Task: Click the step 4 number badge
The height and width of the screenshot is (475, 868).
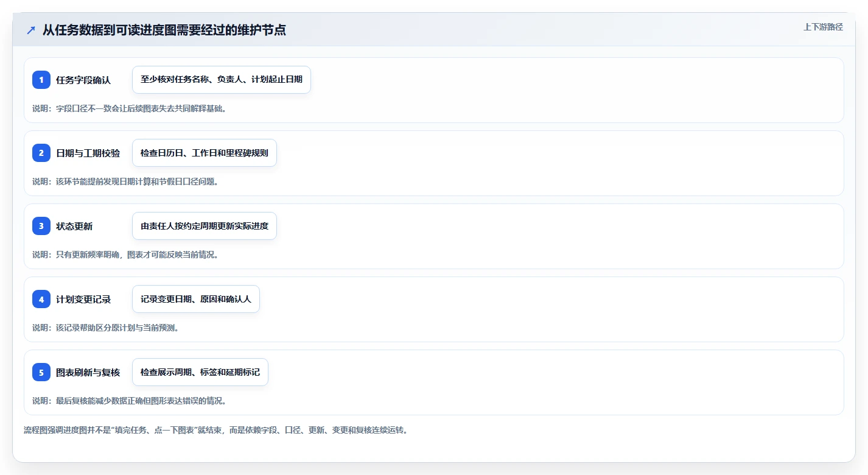Action: click(x=41, y=299)
